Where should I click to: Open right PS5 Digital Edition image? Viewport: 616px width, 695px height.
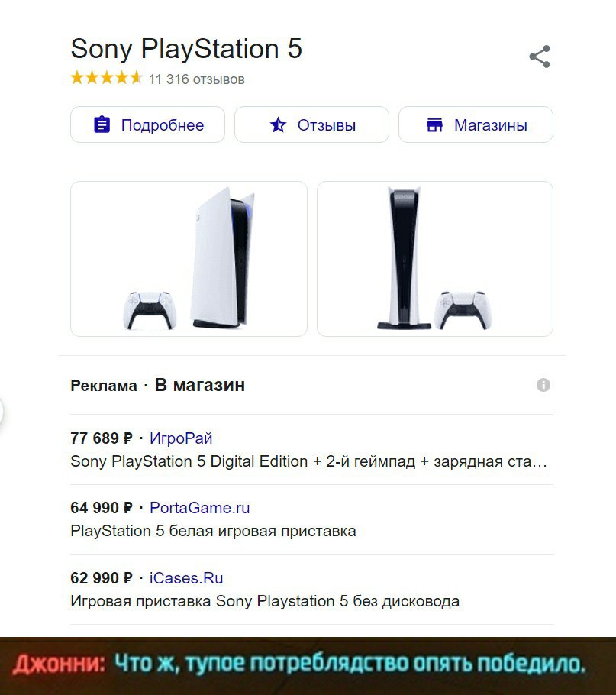click(435, 259)
